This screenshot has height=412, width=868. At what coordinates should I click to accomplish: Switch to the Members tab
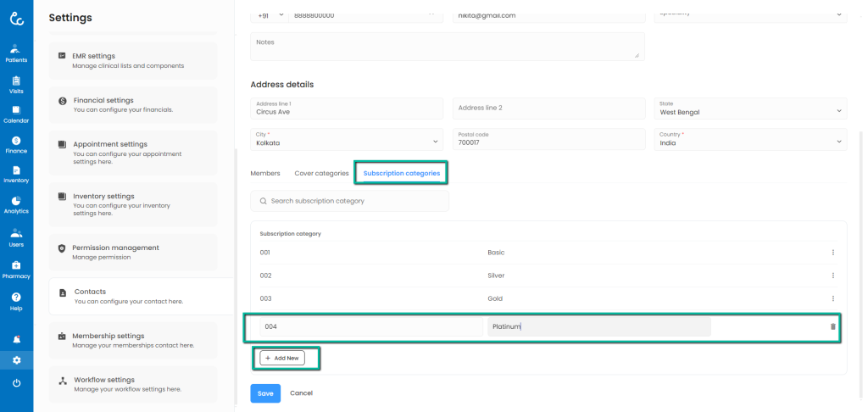[x=265, y=173]
